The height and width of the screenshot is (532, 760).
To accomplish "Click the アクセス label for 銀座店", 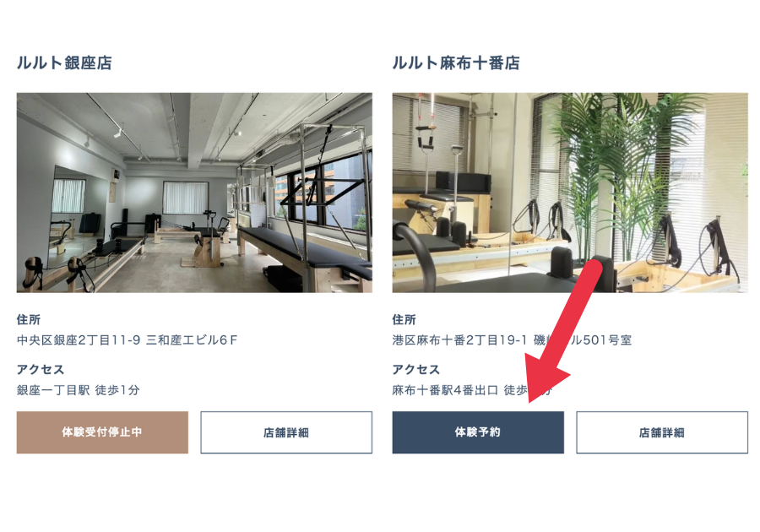I will click(x=41, y=370).
